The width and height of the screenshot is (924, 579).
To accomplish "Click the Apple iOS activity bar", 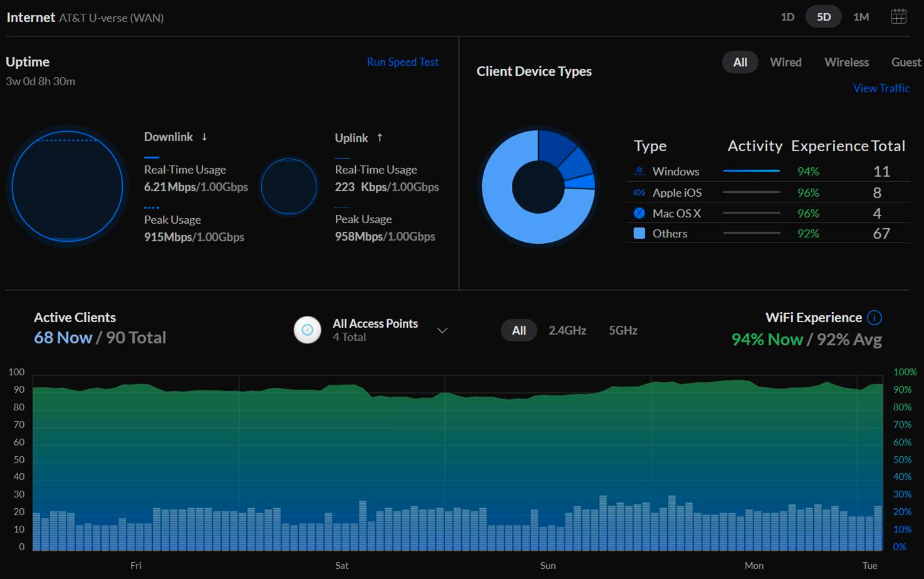I will click(752, 192).
